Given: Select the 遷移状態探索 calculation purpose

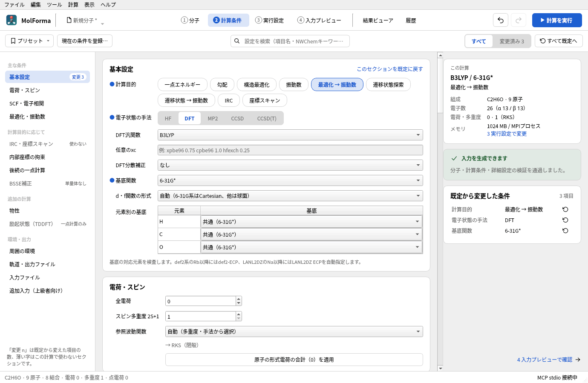Looking at the screenshot, I should pyautogui.click(x=388, y=85).
